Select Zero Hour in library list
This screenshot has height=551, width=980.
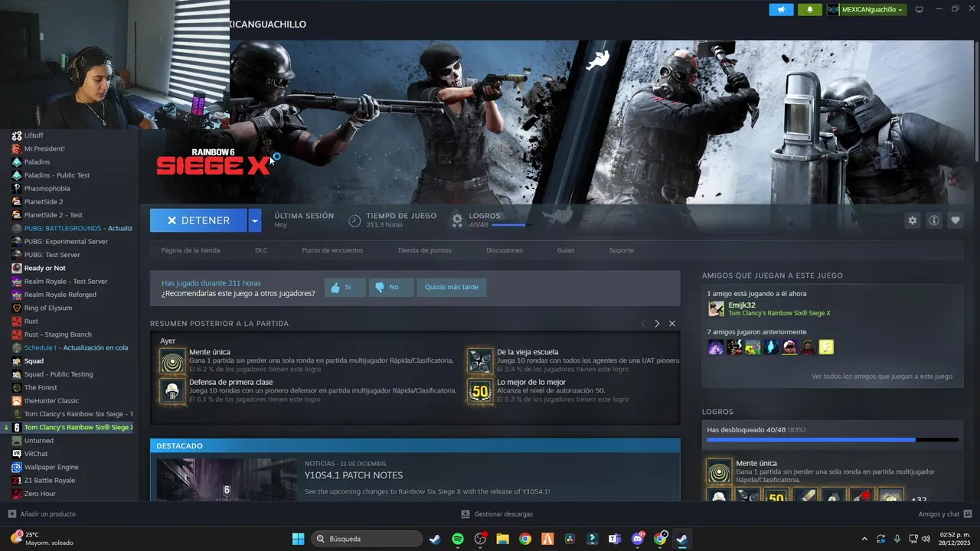(x=40, y=494)
